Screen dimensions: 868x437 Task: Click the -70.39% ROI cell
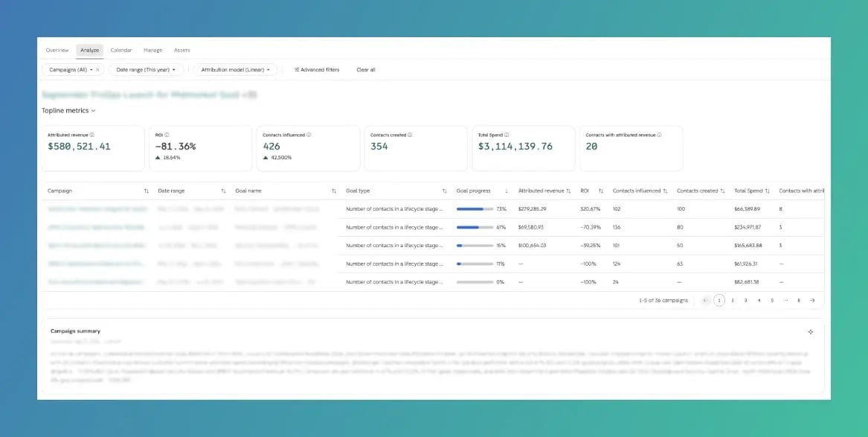(x=590, y=227)
